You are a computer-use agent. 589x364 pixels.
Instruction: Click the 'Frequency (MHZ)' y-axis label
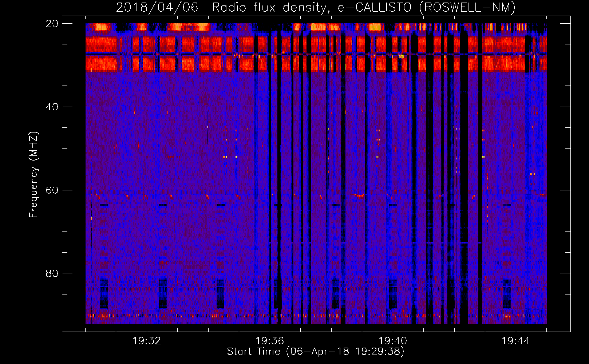pos(33,175)
